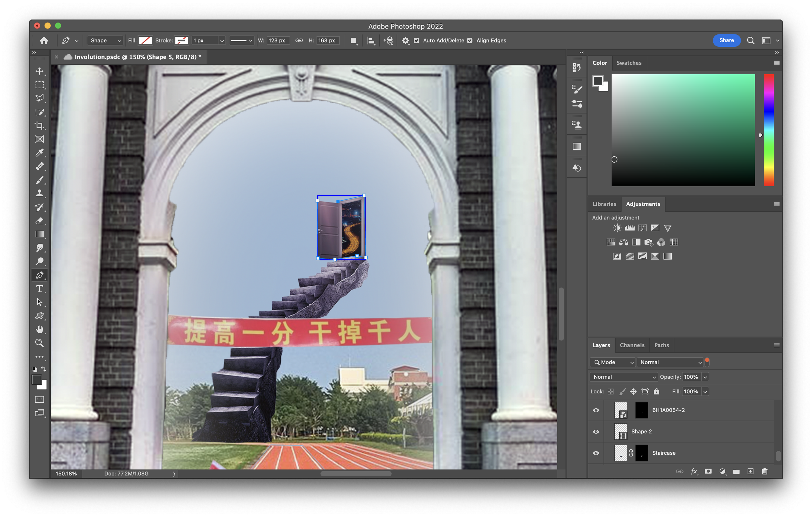Switch to the Swatches tab

coord(629,63)
